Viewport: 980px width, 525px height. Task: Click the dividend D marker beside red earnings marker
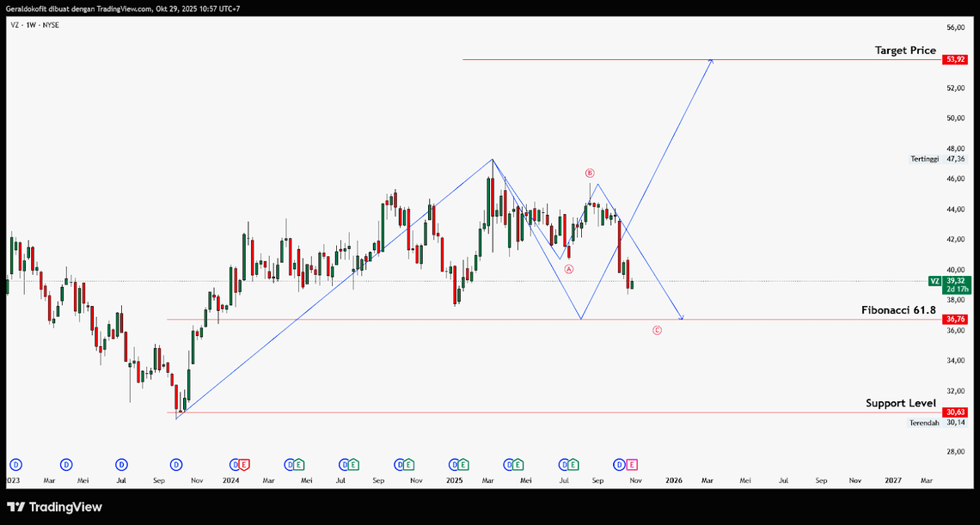(235, 465)
